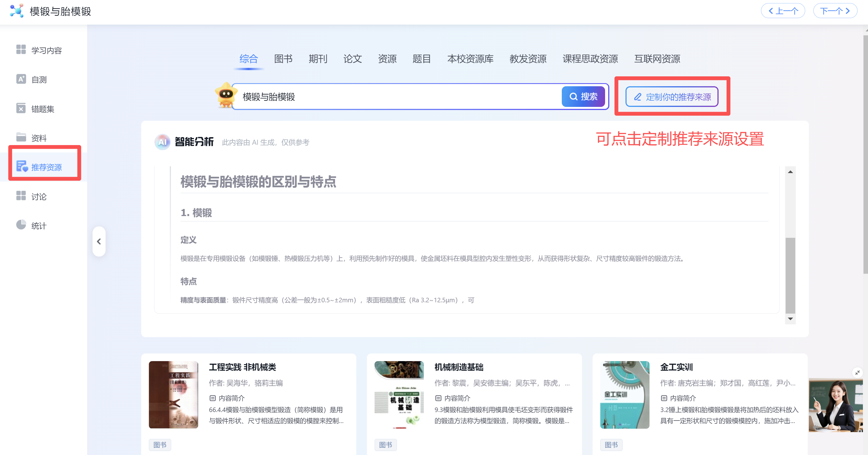Switch to the 互联网资源 tab
Screen dimensions: 868x455
coord(657,59)
